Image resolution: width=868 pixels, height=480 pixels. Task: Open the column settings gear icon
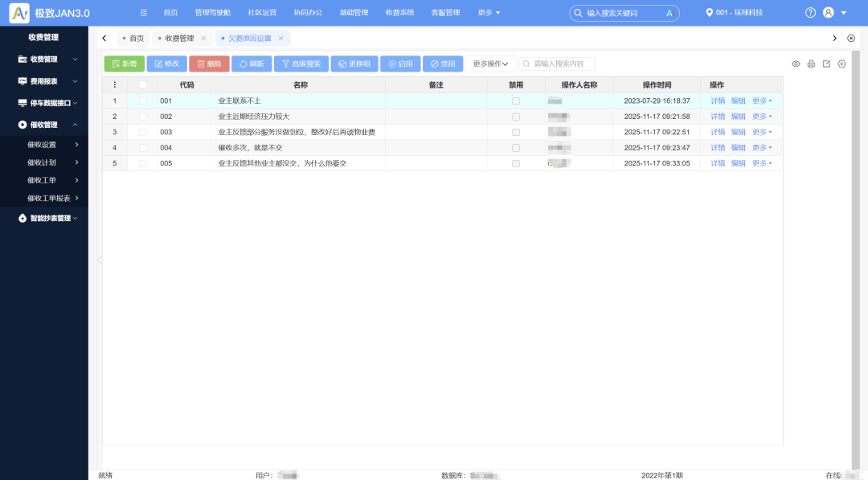click(x=841, y=64)
